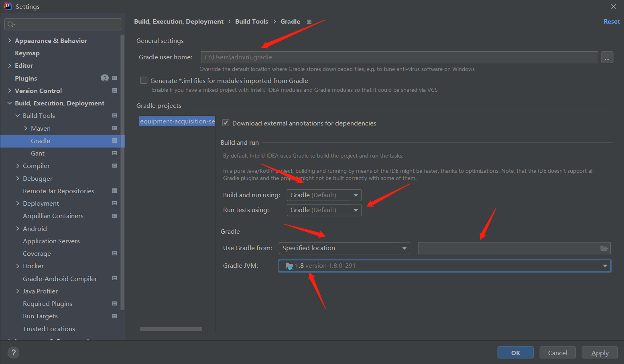Click Build, Execution, Deployment breadcrumb
The height and width of the screenshot is (364, 624).
pyautogui.click(x=179, y=22)
